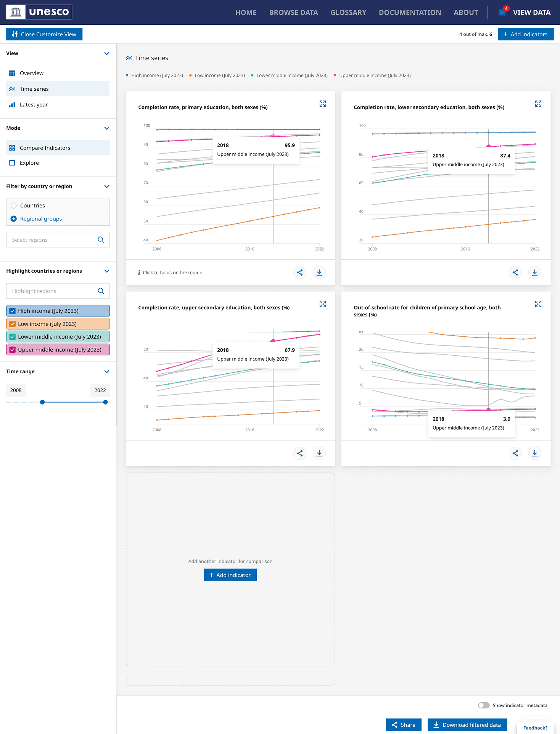Click the UNESCO logo
The image size is (560, 734).
point(39,12)
